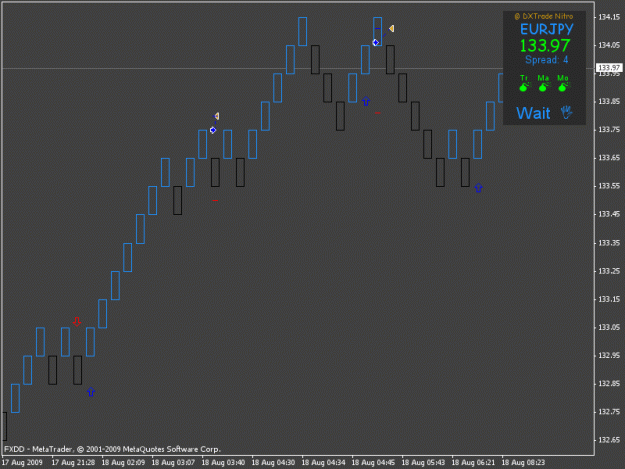Click the blue up arrow near 133.85
The image size is (625, 469).
tap(366, 101)
